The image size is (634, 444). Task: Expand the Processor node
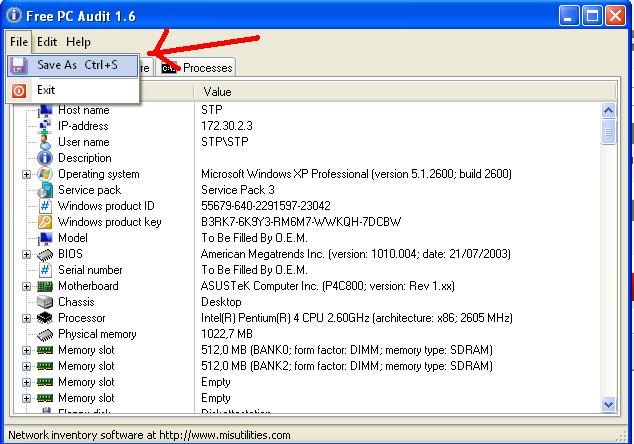(26, 318)
